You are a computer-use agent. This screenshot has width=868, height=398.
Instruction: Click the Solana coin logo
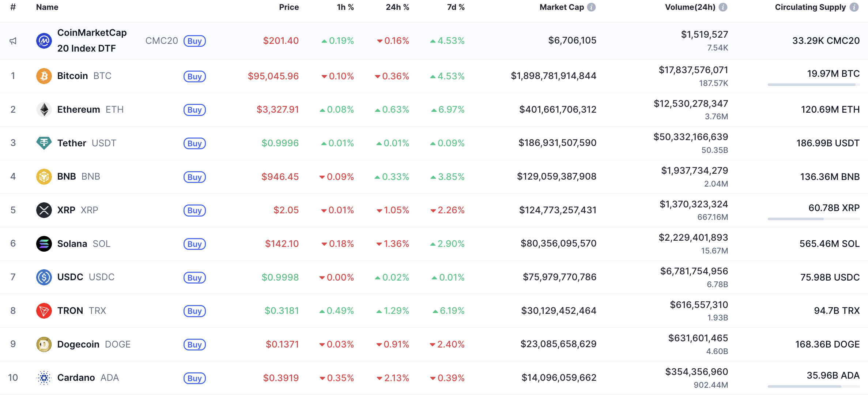point(44,243)
